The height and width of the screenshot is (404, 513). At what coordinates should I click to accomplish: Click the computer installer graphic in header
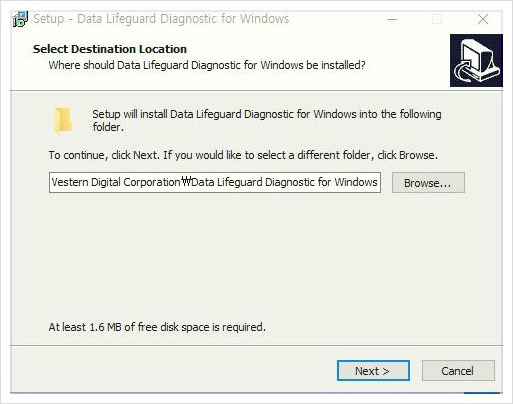pyautogui.click(x=476, y=60)
